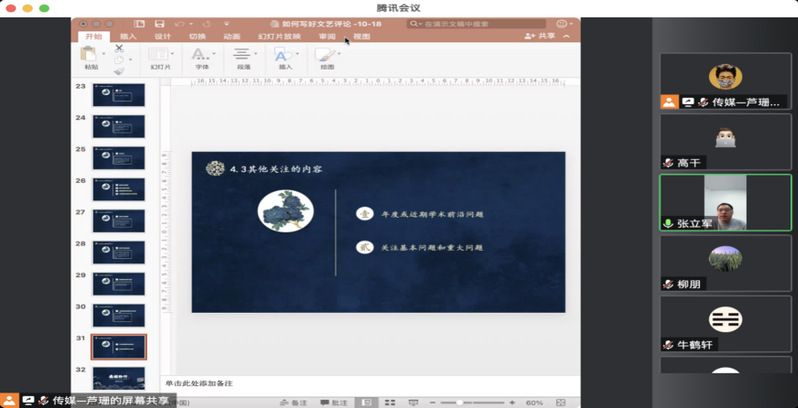
Task: Click the Insert (插入) shapes icon
Action: 284,55
